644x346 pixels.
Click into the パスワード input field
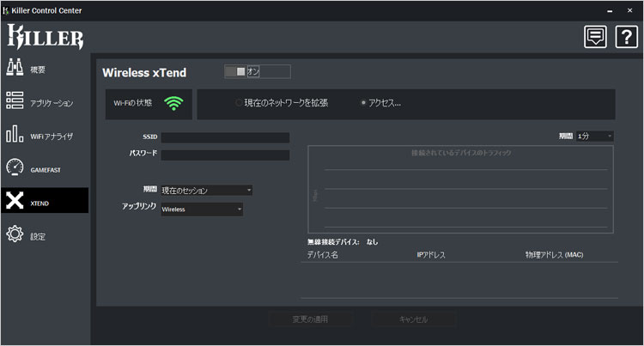pos(226,155)
